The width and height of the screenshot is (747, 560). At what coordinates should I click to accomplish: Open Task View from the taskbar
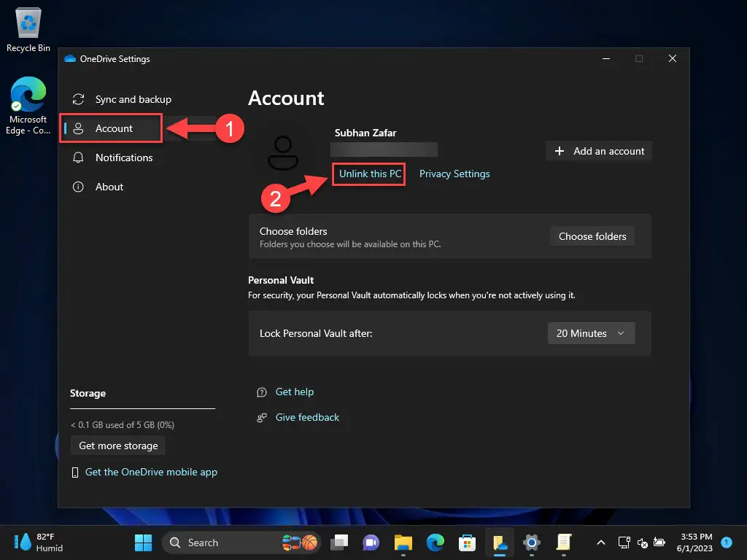pos(339,542)
